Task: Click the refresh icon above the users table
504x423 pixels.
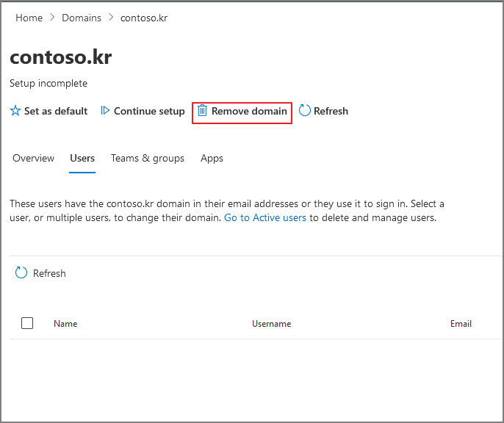Action: pyautogui.click(x=21, y=272)
